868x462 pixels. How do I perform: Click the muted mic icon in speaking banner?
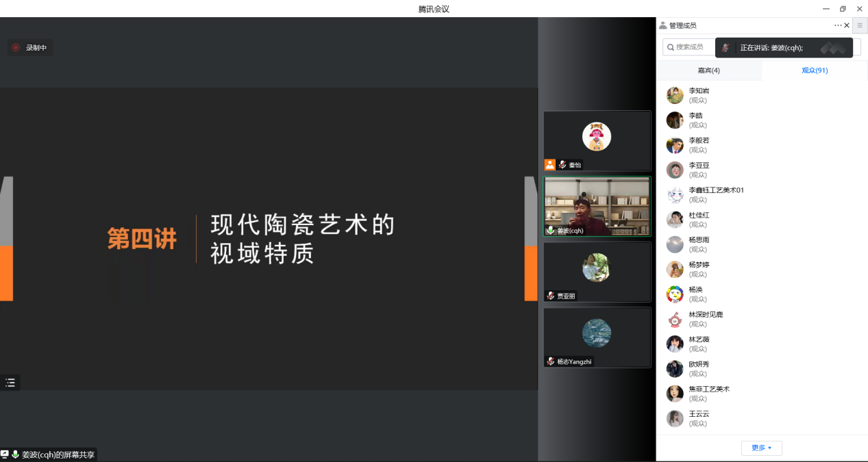point(726,48)
